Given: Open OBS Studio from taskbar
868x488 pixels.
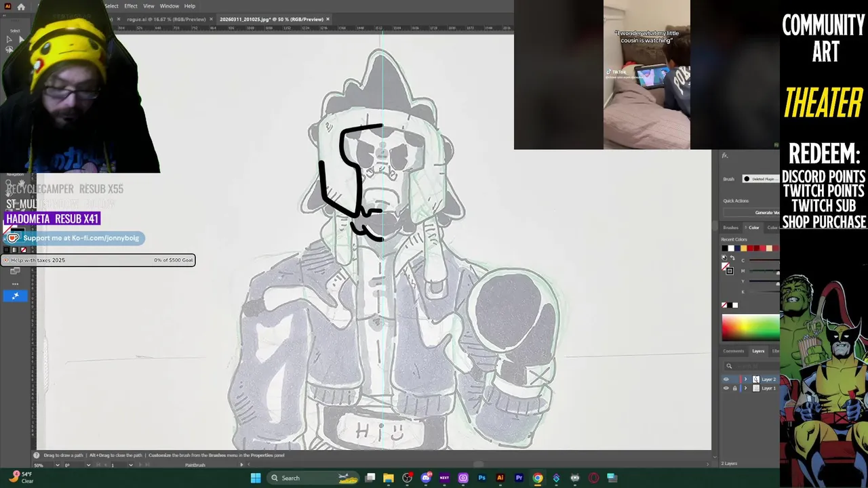Looking at the screenshot, I should (407, 478).
